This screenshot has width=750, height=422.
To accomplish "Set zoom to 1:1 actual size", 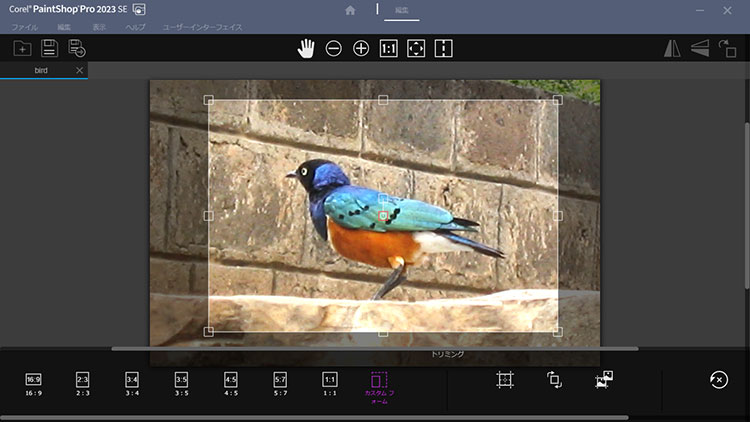I will tap(389, 48).
